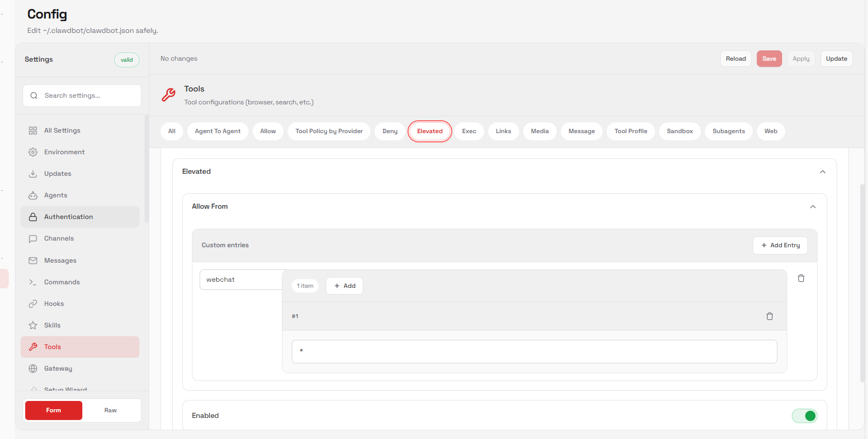Click the Channels chat bubble icon

[33, 239]
